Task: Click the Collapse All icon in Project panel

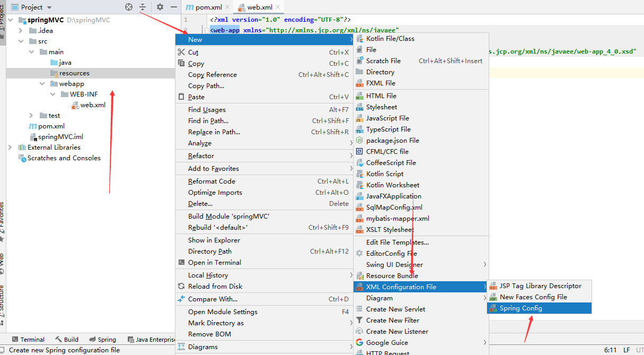Action: coord(143,7)
